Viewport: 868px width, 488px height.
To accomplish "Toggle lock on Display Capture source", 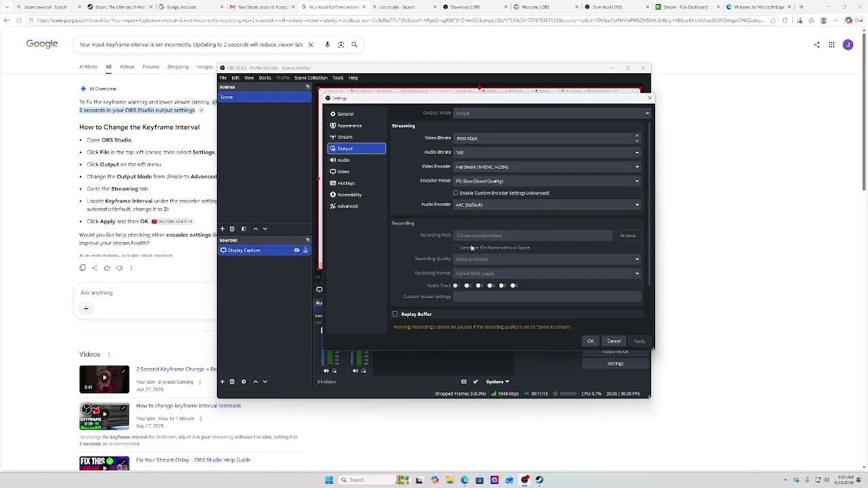I will pos(305,251).
